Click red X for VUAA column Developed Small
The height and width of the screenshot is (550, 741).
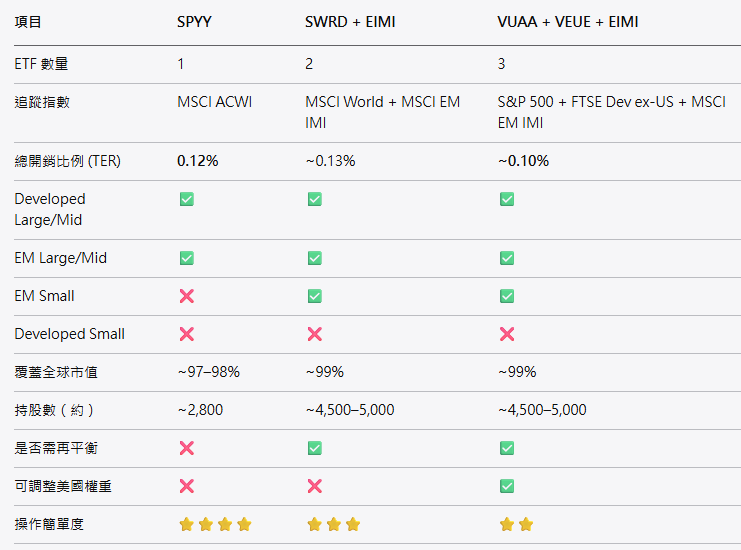point(506,334)
